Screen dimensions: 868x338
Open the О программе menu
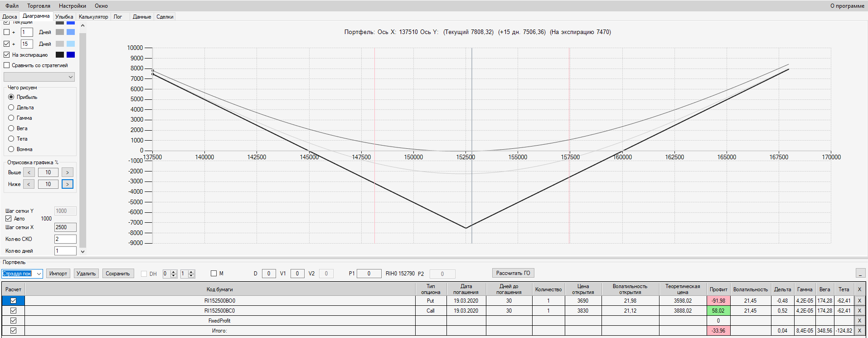point(847,6)
